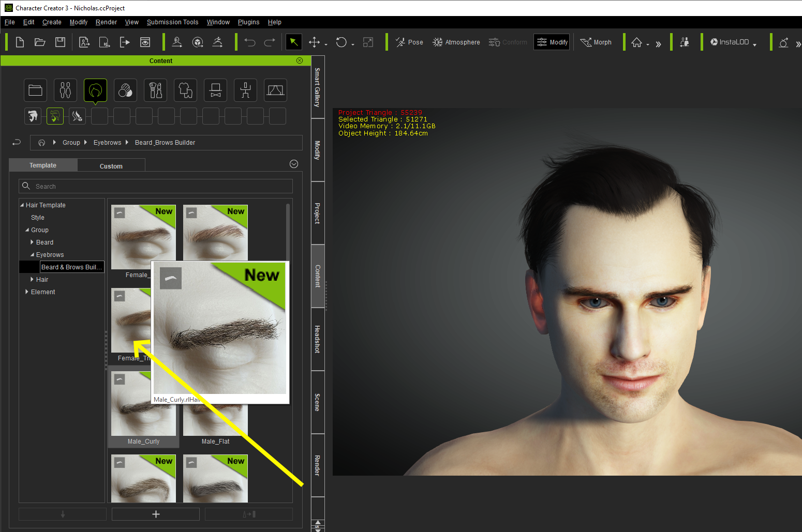
Task: Open the Render menu
Action: click(106, 22)
